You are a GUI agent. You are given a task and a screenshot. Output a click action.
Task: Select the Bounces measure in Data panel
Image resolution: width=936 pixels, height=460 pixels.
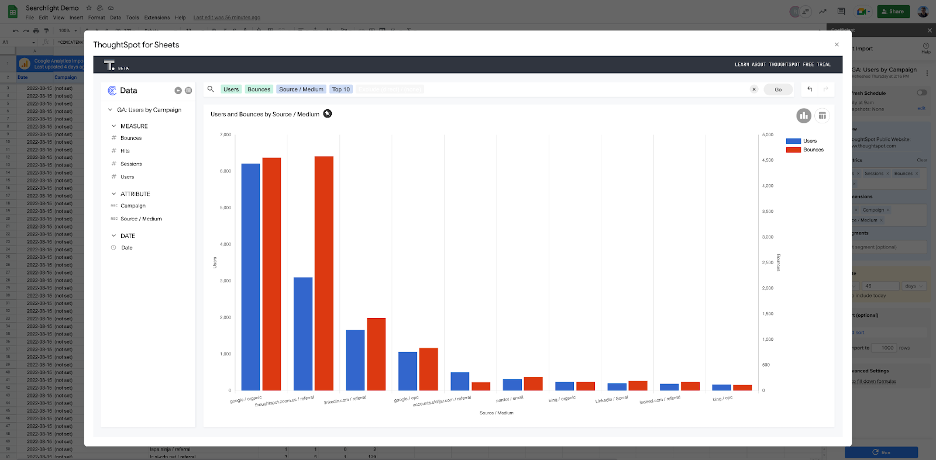[x=131, y=138]
